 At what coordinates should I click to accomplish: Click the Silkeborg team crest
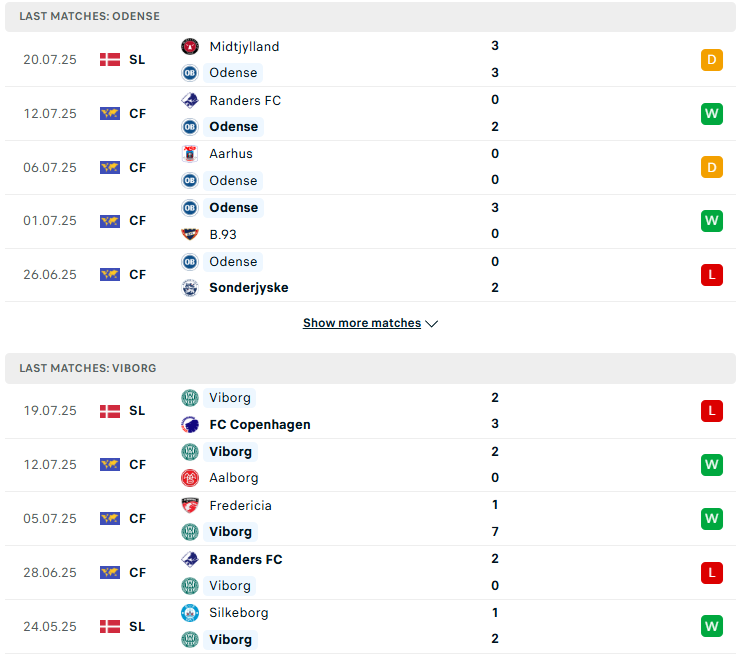coord(190,613)
